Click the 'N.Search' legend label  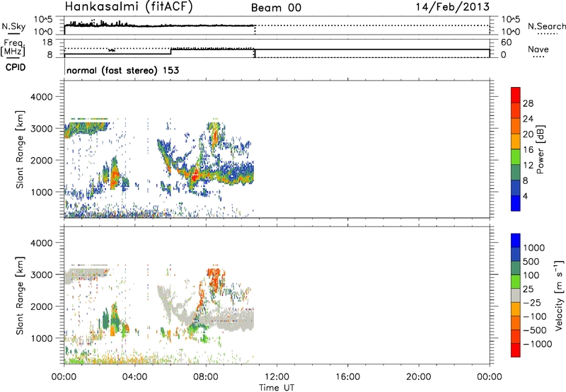546,26
